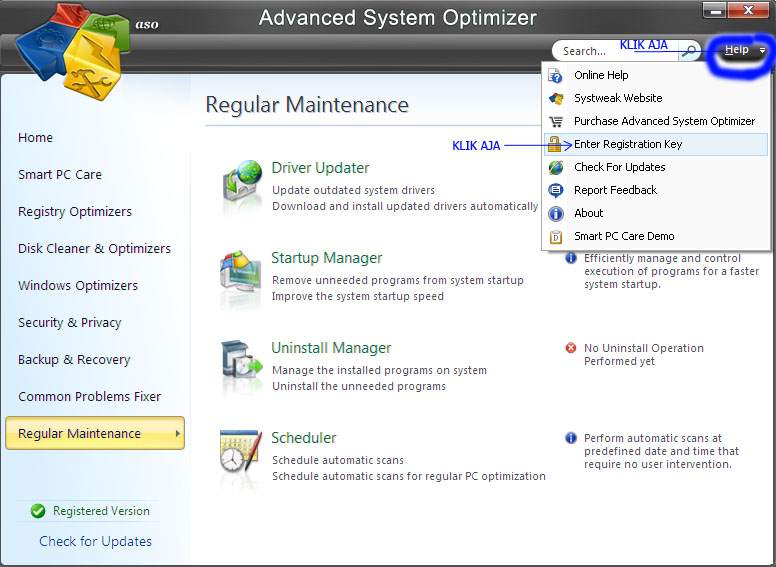
Task: Click the Check For Updates globe icon
Action: tap(556, 167)
